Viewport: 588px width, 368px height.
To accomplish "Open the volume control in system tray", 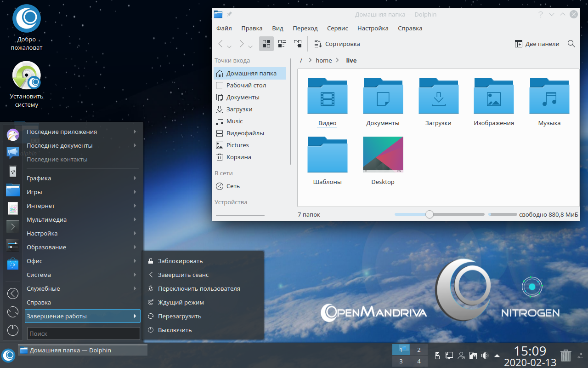I will coord(484,356).
